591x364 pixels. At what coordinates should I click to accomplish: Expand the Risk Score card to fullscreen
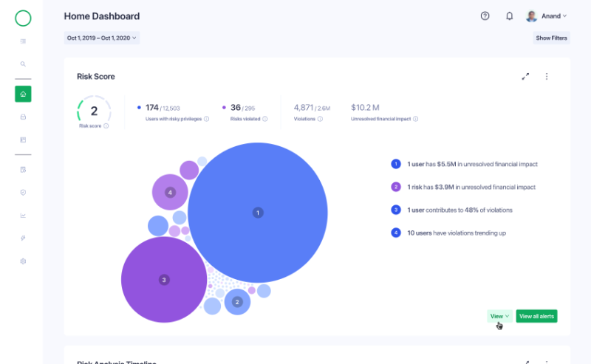tap(525, 76)
